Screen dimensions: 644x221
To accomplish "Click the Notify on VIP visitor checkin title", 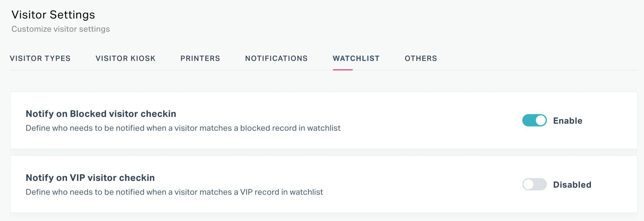I will 90,178.
